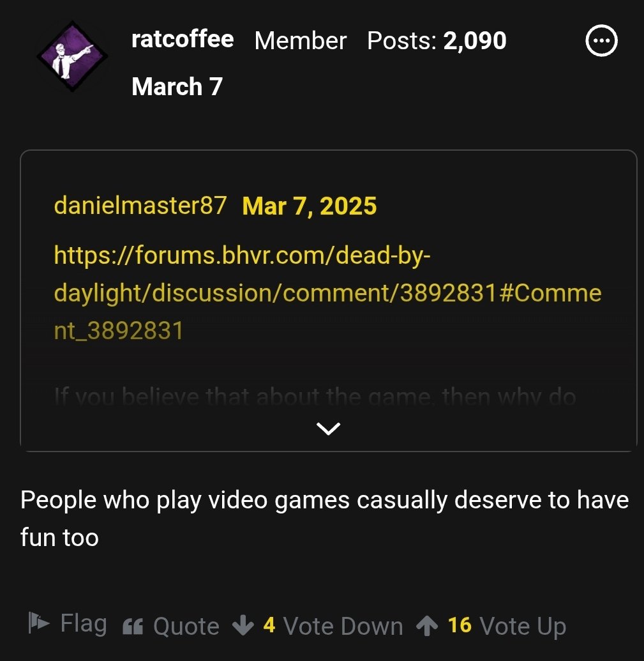Click Quote to reply with quotation
The width and height of the screenshot is (644, 661).
tap(185, 626)
